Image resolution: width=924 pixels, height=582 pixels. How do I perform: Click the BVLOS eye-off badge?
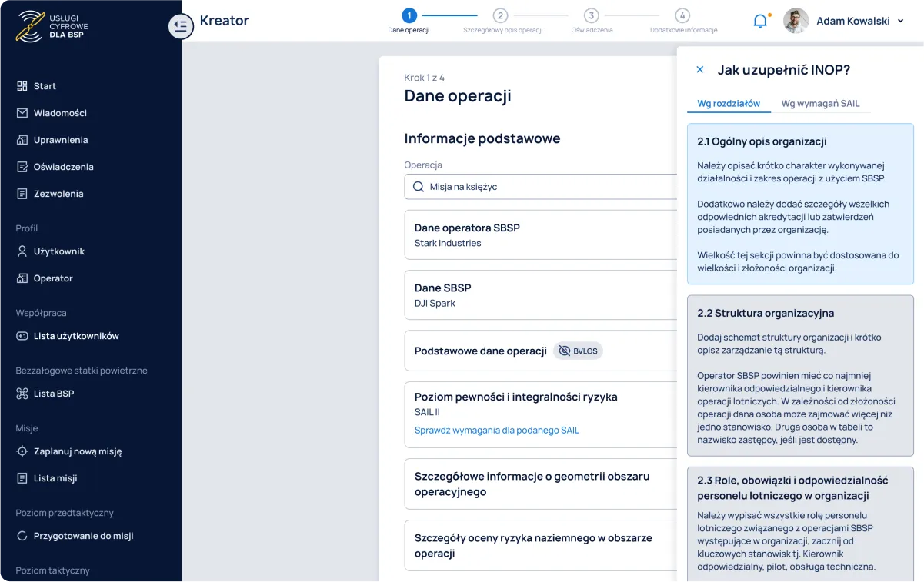[578, 351]
